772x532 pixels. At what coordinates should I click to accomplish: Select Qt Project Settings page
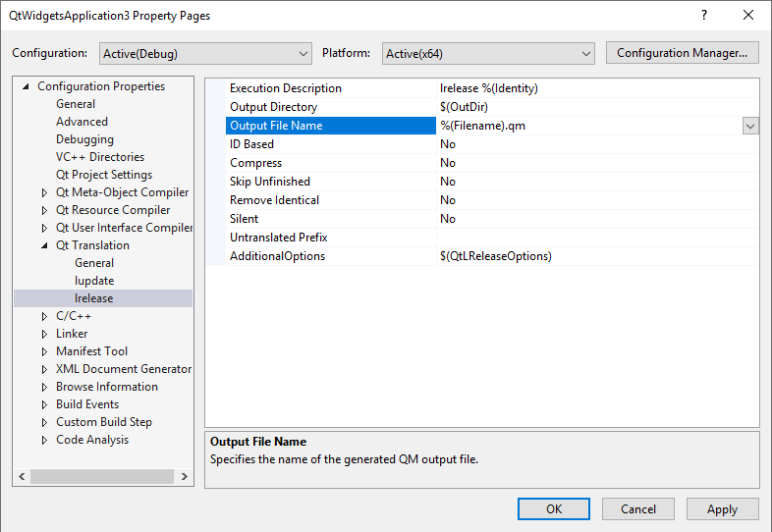click(104, 175)
